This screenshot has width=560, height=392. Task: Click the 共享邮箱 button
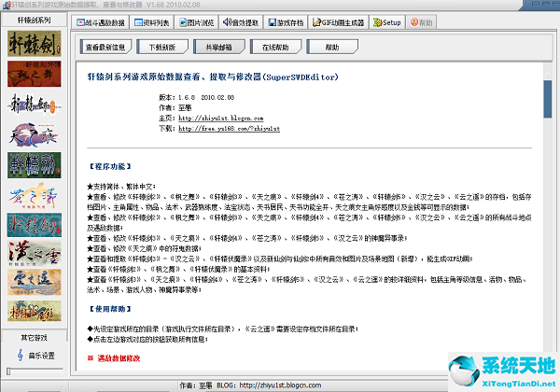pos(219,47)
